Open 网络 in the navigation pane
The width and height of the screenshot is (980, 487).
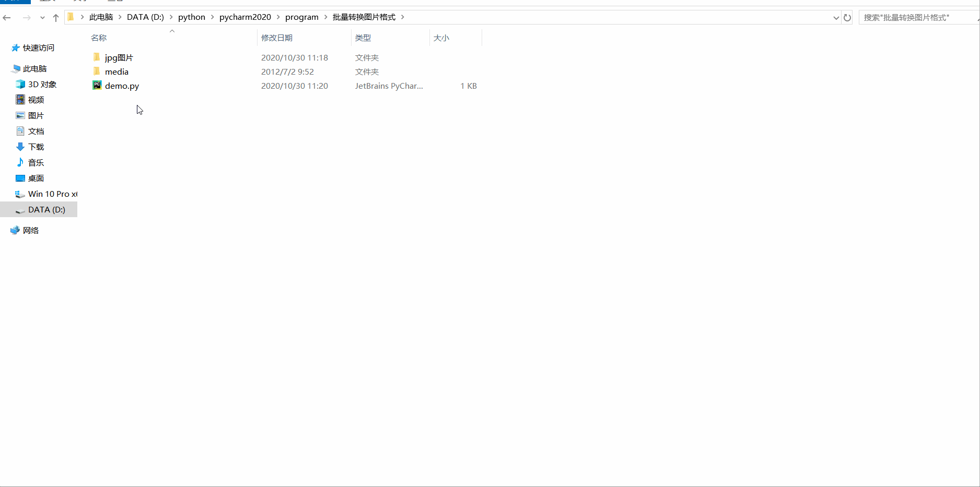point(31,230)
